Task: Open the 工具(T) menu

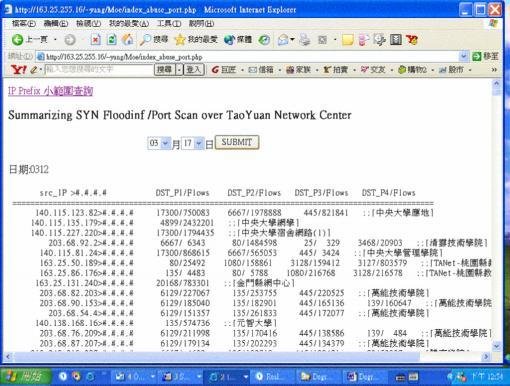Action: tap(169, 23)
